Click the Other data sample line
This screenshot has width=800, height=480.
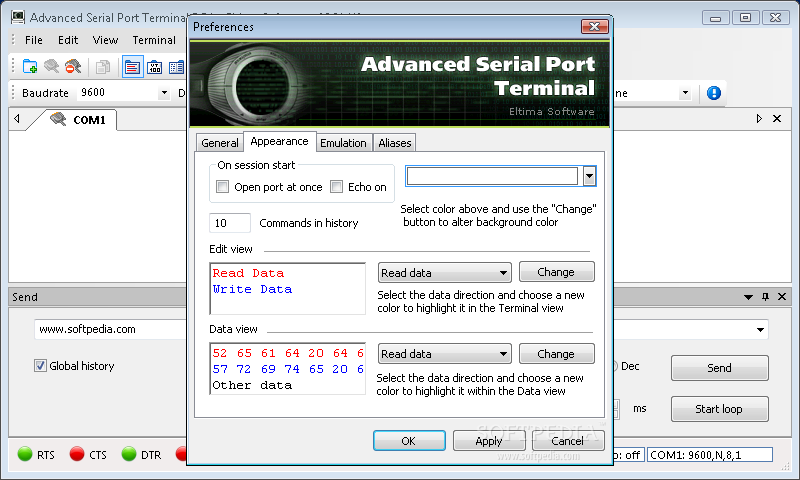click(252, 385)
